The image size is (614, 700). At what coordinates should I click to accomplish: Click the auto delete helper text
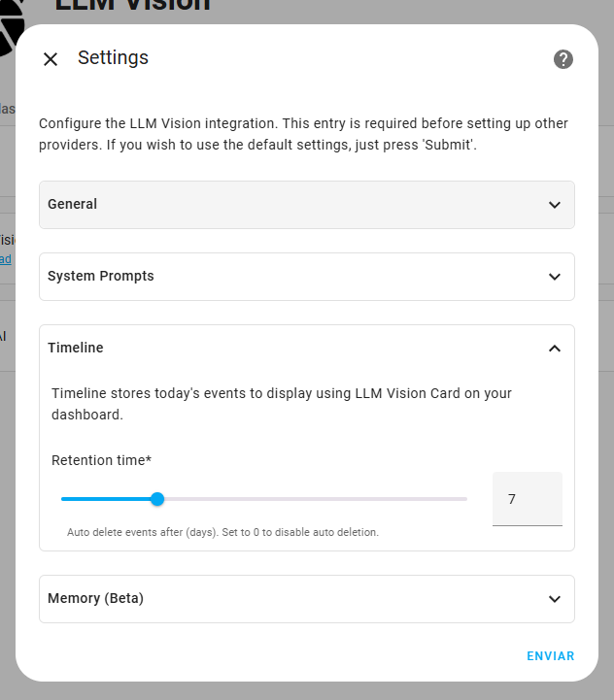pos(223,532)
